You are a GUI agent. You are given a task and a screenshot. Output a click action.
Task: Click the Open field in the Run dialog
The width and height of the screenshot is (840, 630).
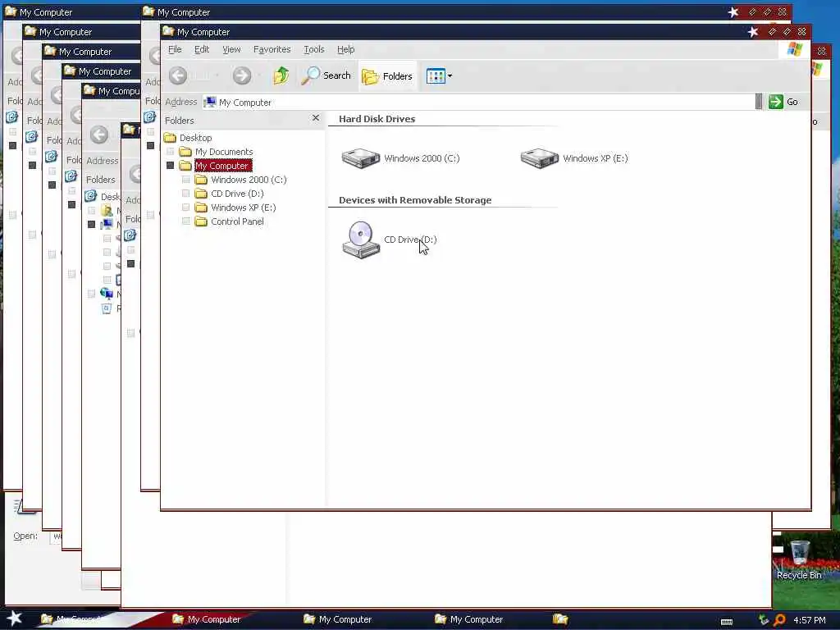coord(56,536)
